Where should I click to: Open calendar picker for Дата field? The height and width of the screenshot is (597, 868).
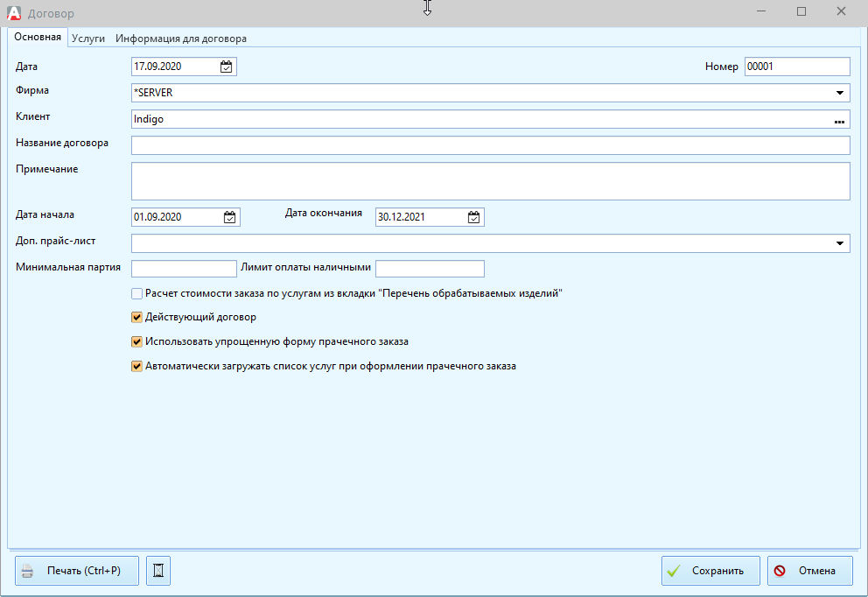(x=226, y=67)
